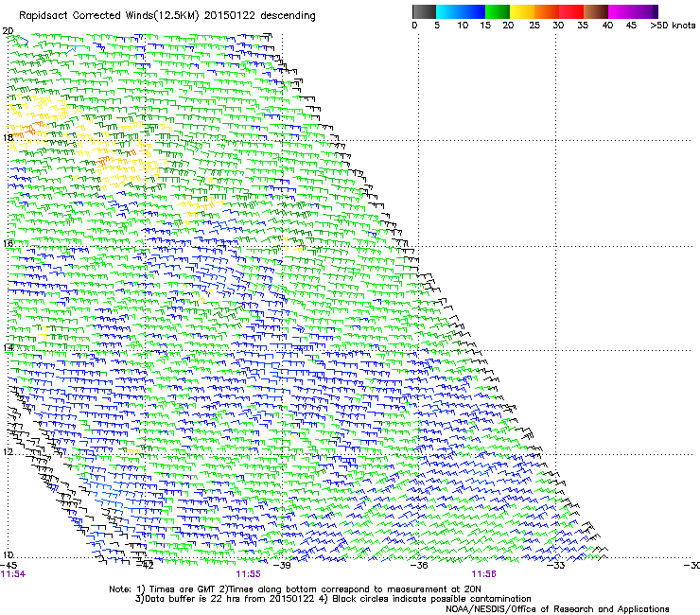
Task: Click the latitude label '20'
Action: (x=8, y=31)
